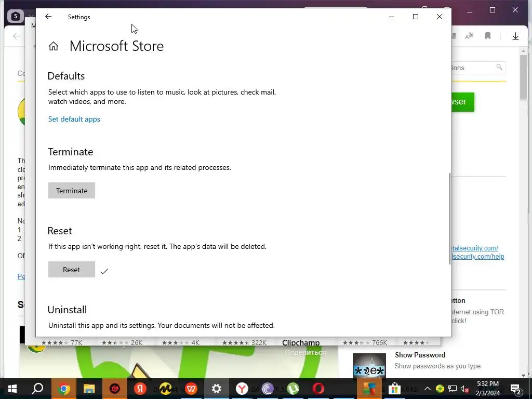532x399 pixels.
Task: Click the colorful blocks app in the taskbar
Action: tap(369, 389)
